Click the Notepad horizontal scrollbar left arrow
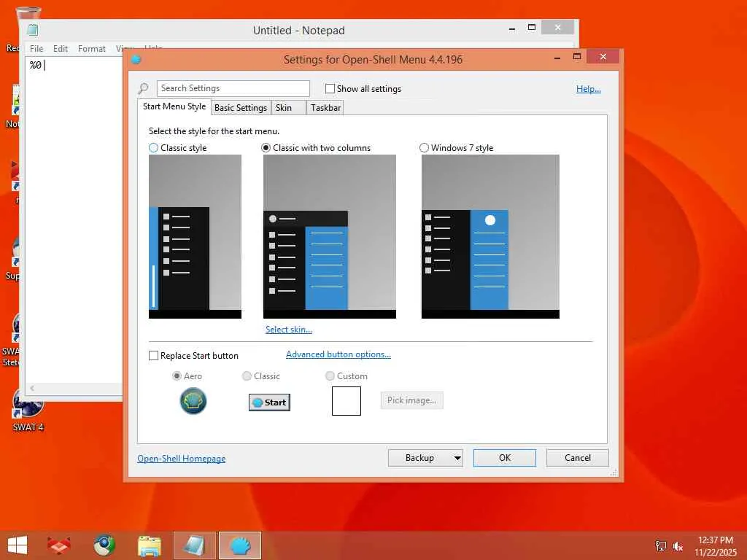 point(32,389)
